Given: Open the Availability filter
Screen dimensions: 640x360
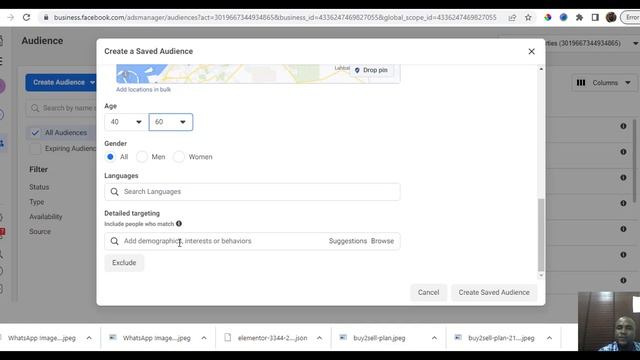Looking at the screenshot, I should (46, 217).
